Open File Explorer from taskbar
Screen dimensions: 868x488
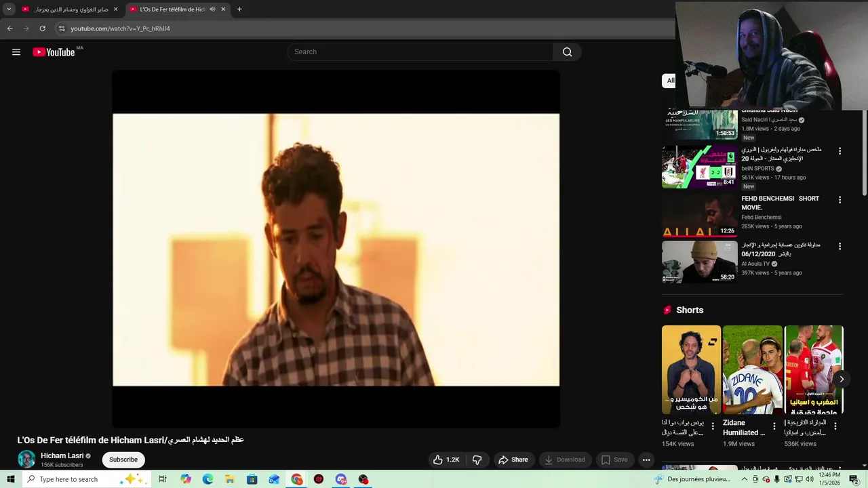230,479
